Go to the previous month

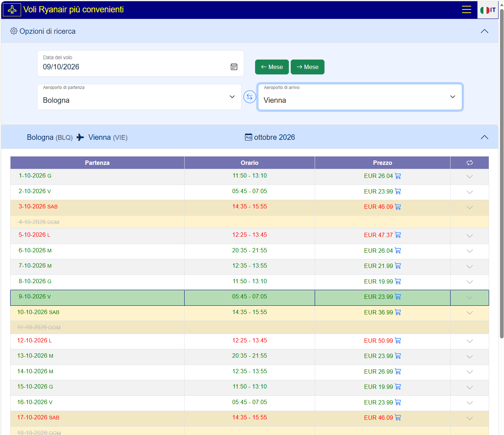click(272, 67)
